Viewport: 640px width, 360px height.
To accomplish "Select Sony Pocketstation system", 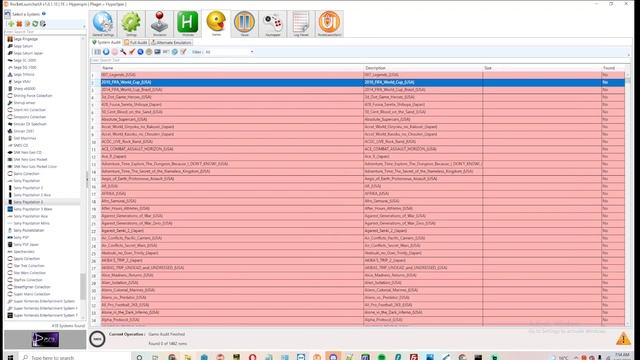I will (x=29, y=230).
